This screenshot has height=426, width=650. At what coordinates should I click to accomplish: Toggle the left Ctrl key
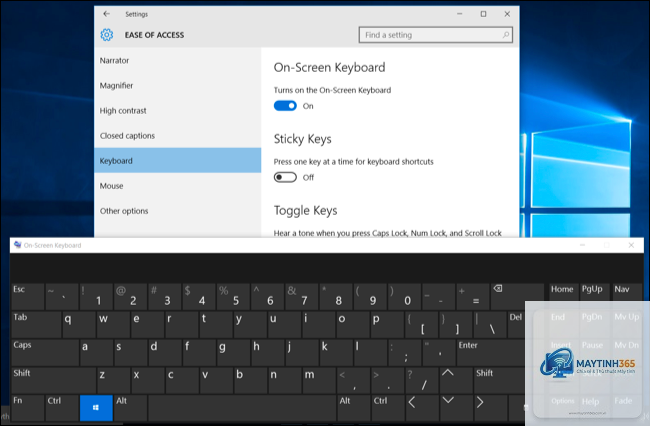pyautogui.click(x=62, y=408)
